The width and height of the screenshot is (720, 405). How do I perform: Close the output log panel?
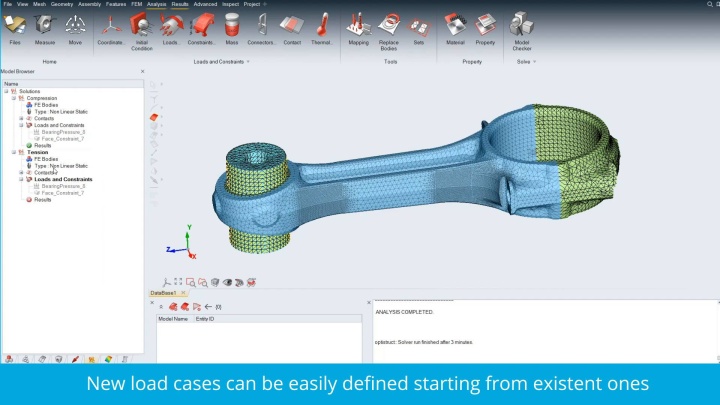click(x=369, y=303)
